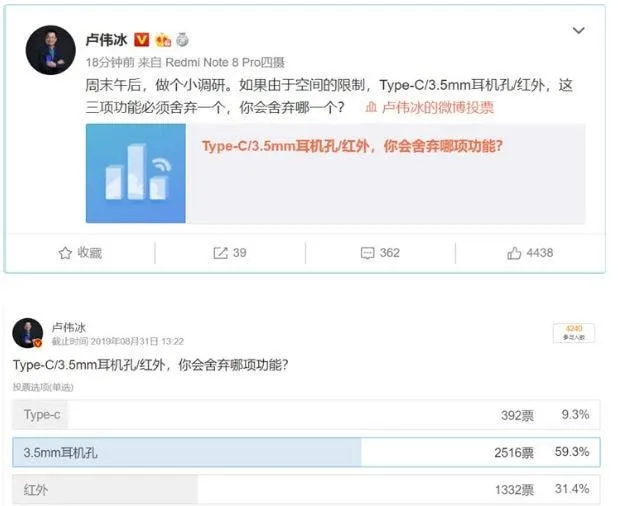Click the poll title link in card
The image size is (618, 506).
[352, 146]
